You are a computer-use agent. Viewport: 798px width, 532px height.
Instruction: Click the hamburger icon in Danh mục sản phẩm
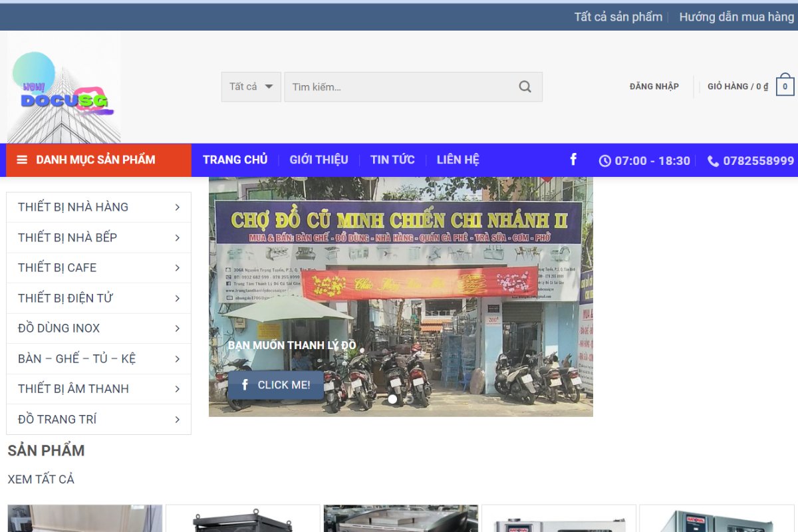(x=22, y=160)
